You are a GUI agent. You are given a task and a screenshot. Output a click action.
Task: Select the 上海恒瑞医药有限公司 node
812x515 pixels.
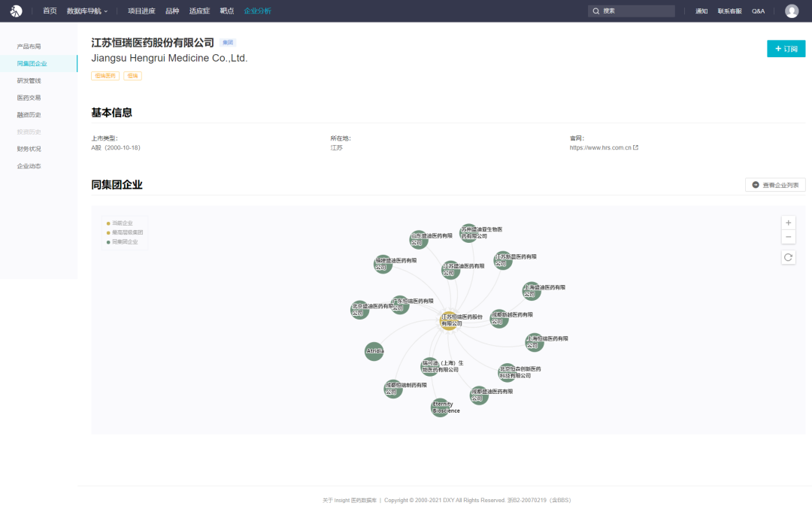pyautogui.click(x=535, y=342)
